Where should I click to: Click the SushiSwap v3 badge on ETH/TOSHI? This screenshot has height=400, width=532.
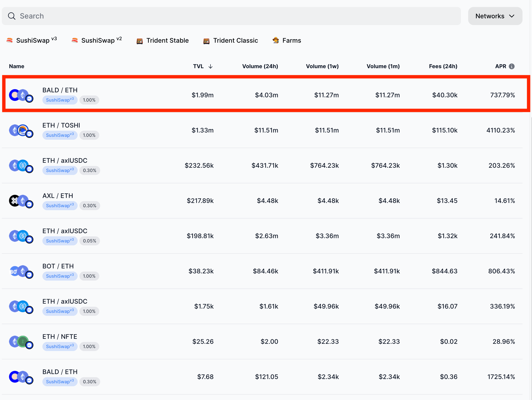pos(60,135)
